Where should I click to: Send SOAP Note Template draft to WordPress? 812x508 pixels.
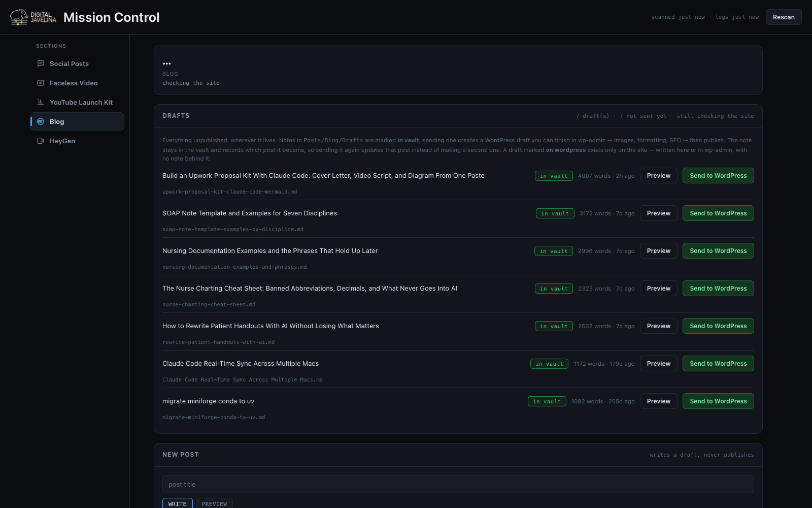point(718,213)
